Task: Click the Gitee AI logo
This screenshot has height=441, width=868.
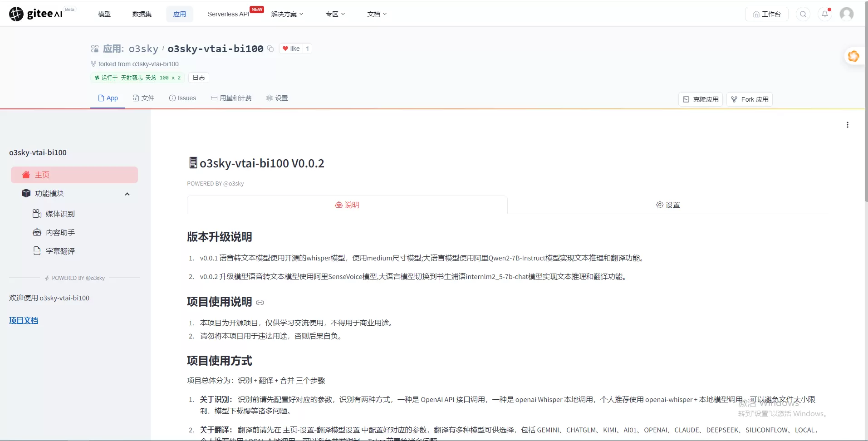Action: [35, 14]
